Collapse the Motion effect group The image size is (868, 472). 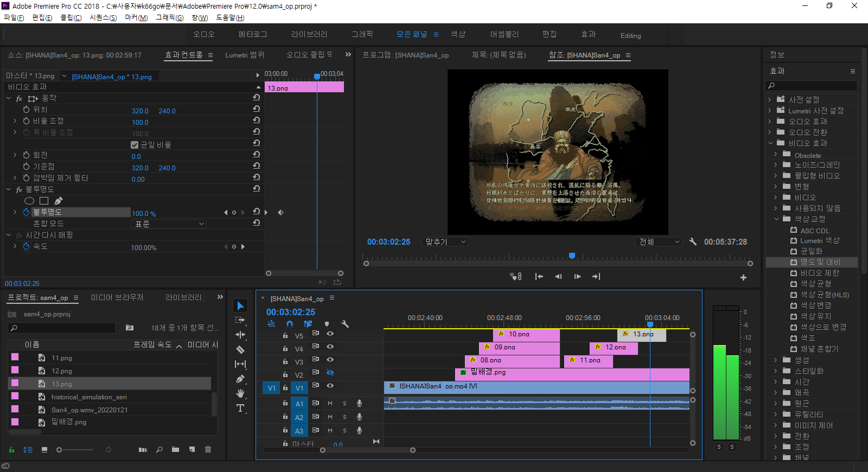pos(8,98)
